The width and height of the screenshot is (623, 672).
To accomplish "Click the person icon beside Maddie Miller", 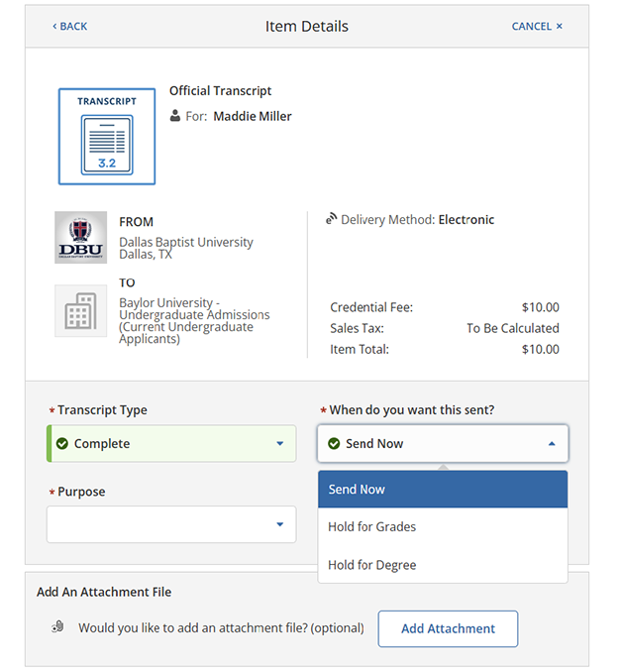I will (x=175, y=116).
